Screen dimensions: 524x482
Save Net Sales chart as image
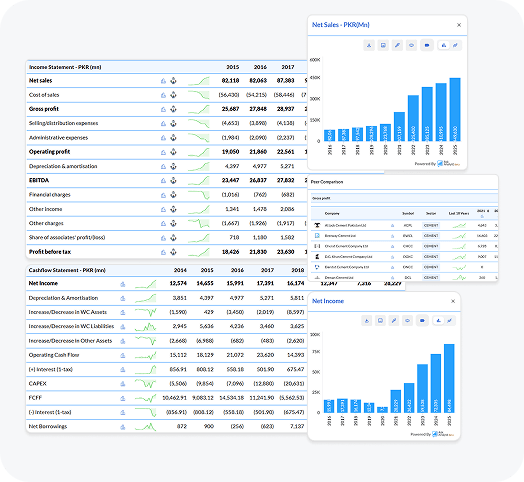pyautogui.click(x=383, y=45)
